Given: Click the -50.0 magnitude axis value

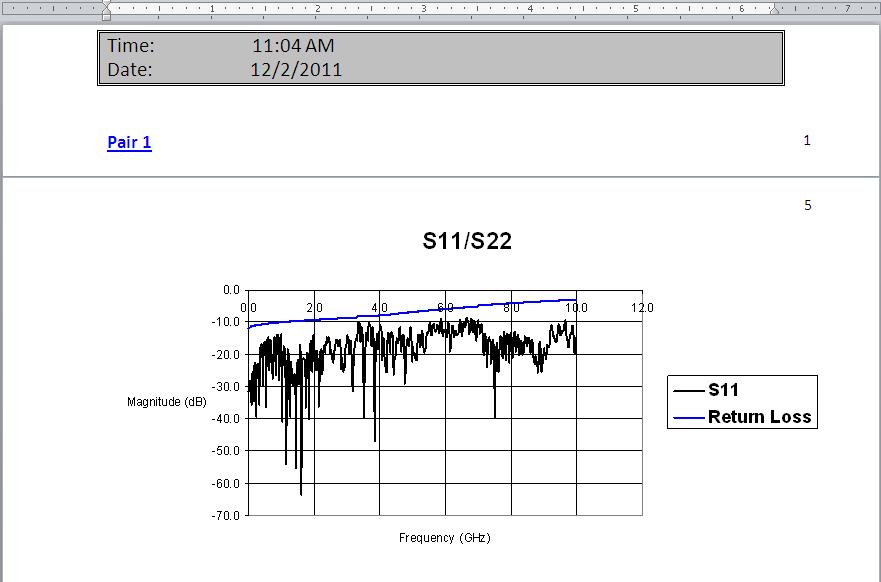Looking at the screenshot, I should pos(225,451).
